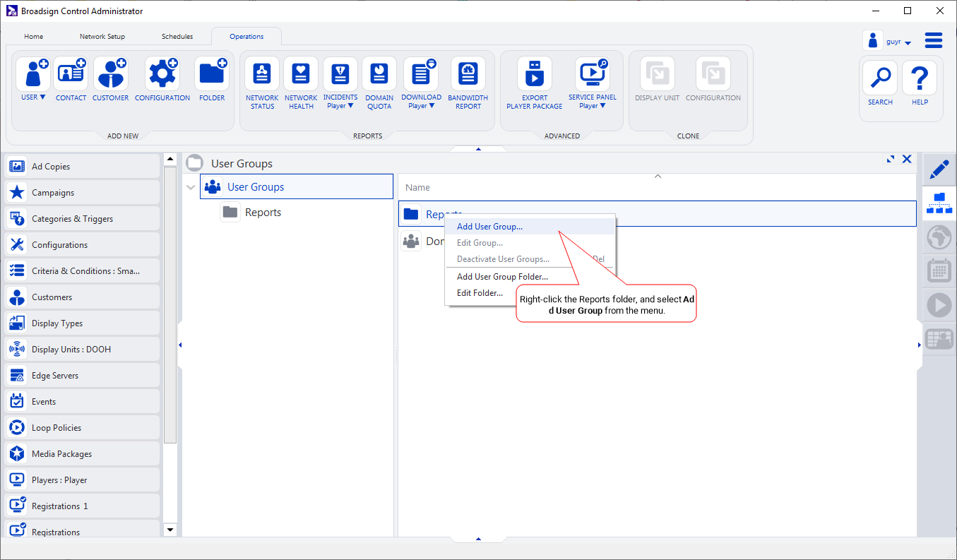Click the globe icon in right sidebar
957x560 pixels.
[939, 237]
